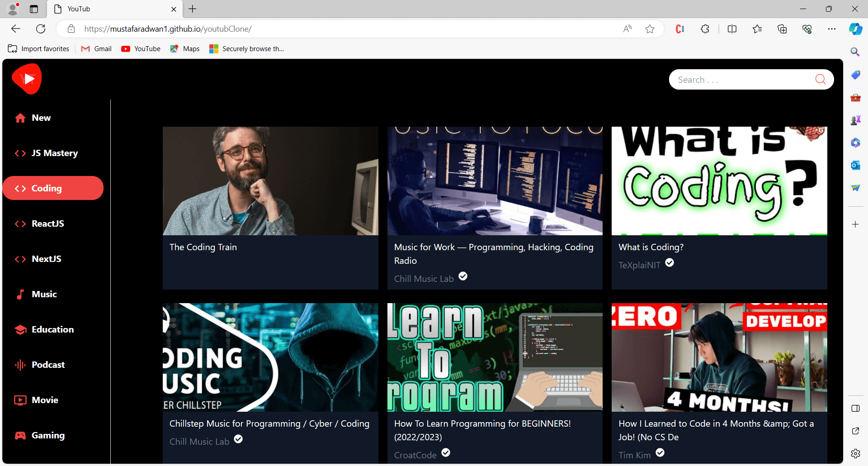Click TeXplaiNIT channel name

click(x=639, y=265)
